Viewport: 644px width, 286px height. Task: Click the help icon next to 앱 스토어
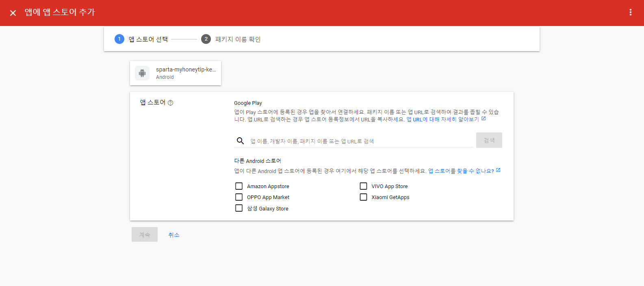point(171,103)
